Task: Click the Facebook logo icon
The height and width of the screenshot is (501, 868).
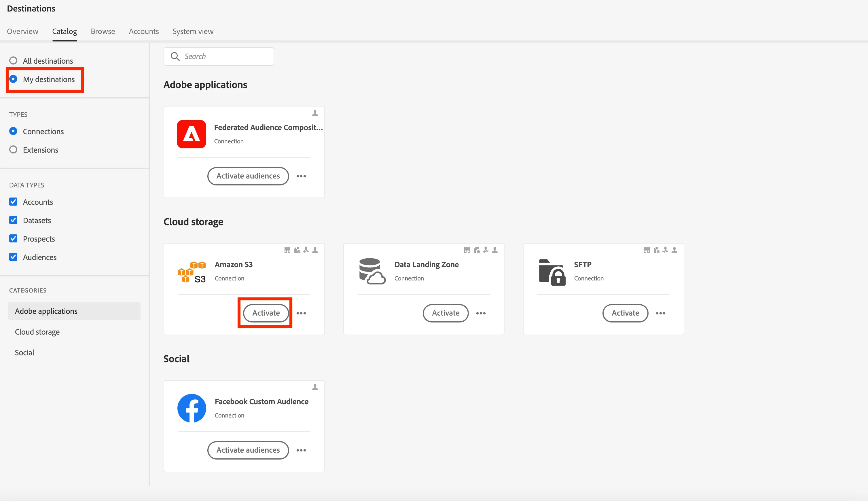Action: [x=192, y=408]
